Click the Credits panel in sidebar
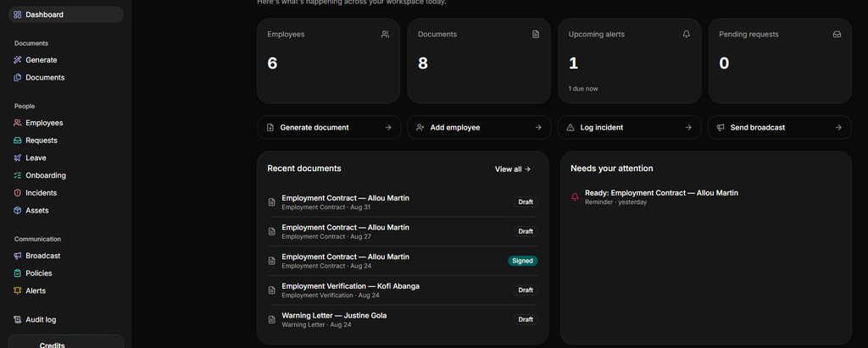This screenshot has height=348, width=868. point(66,341)
